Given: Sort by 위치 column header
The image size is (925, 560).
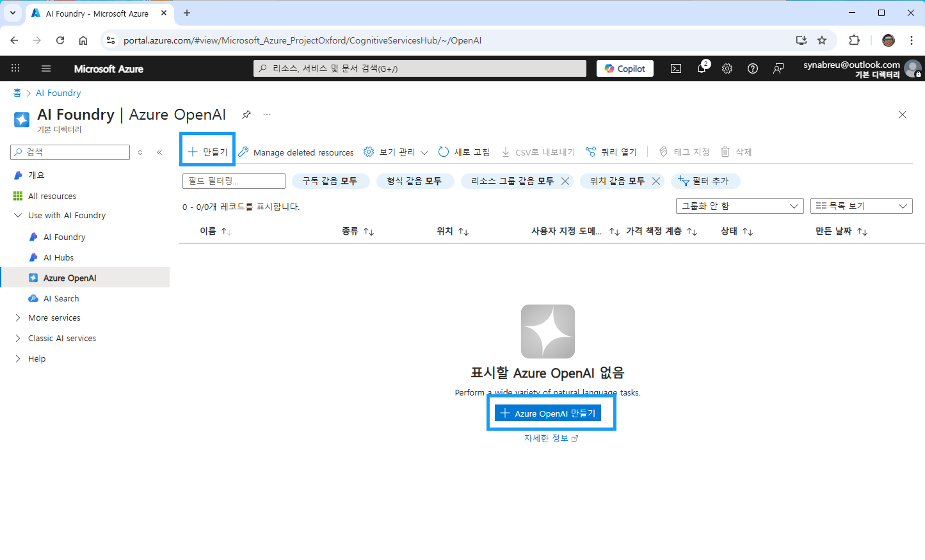Looking at the screenshot, I should click(453, 231).
